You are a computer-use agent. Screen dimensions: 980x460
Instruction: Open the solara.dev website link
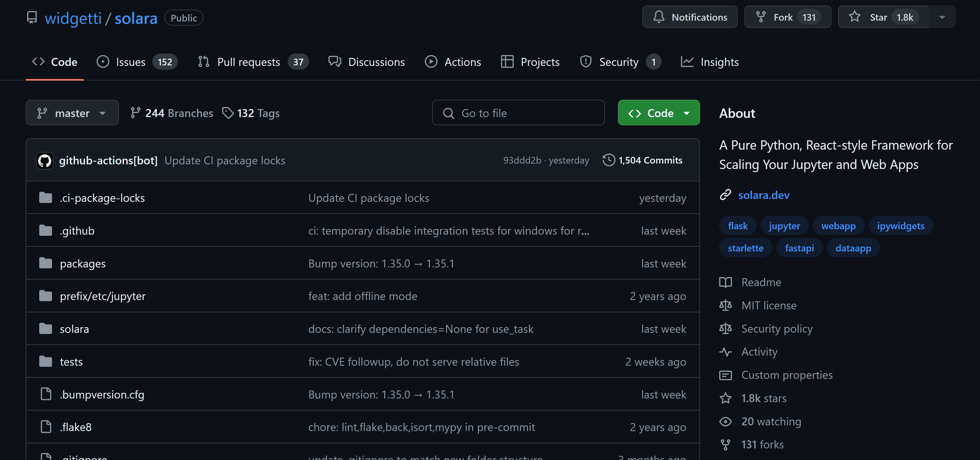point(764,195)
